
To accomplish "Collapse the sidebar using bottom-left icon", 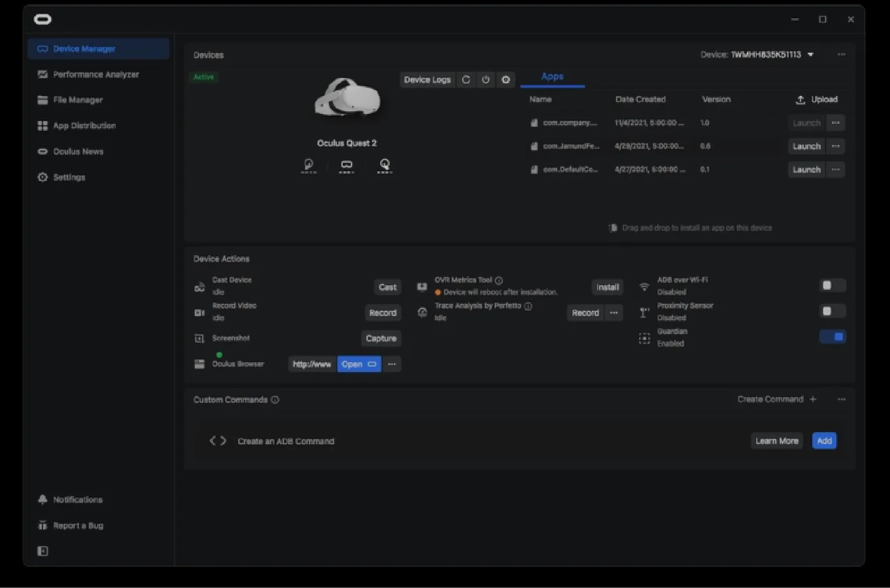I will (43, 551).
